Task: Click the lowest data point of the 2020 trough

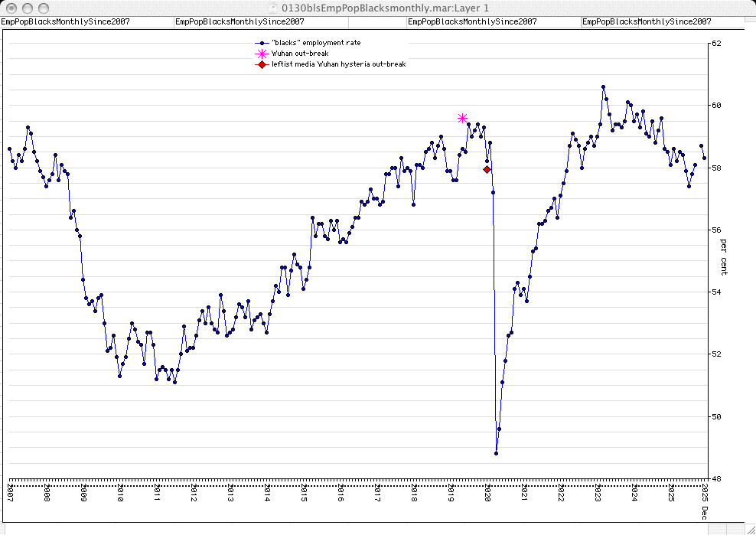Action: 496,453
